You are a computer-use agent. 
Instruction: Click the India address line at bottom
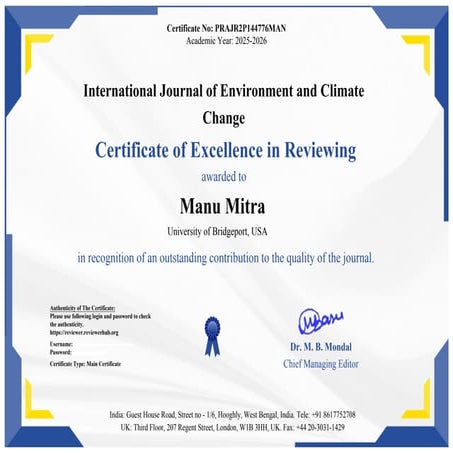point(232,415)
